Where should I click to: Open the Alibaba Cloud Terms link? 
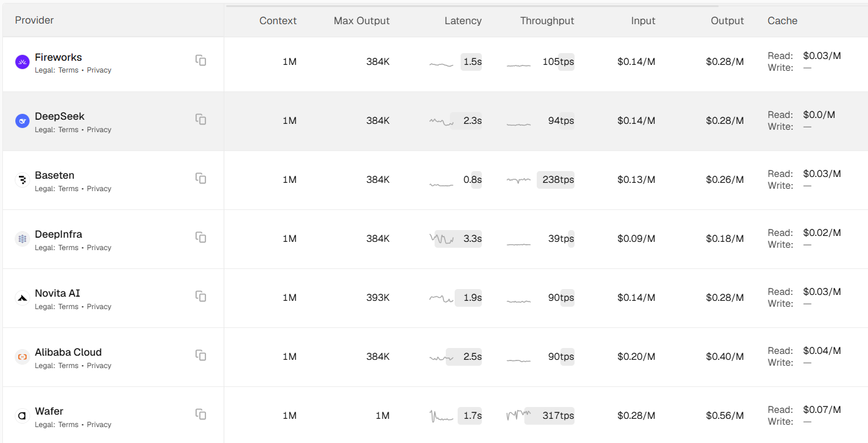click(x=68, y=366)
